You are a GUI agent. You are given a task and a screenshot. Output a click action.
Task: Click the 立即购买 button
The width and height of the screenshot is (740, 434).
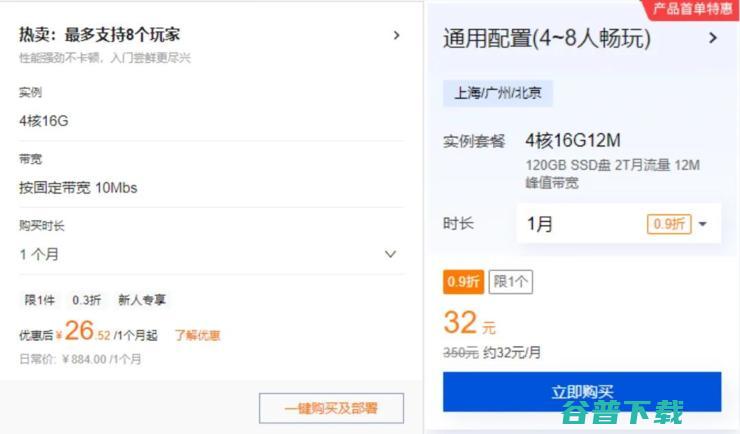coord(582,392)
